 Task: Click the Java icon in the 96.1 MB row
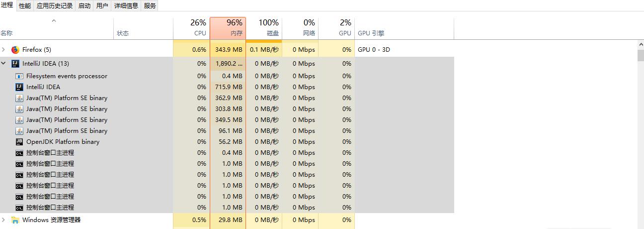[19, 131]
